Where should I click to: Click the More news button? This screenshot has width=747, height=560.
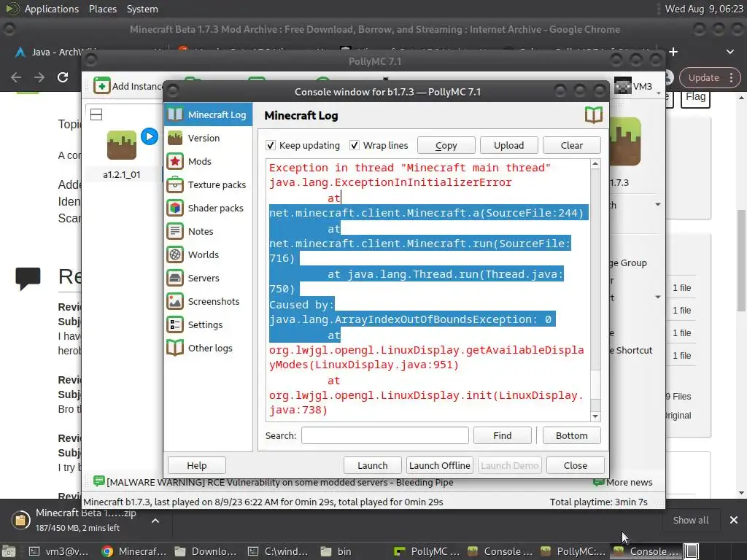(x=623, y=482)
